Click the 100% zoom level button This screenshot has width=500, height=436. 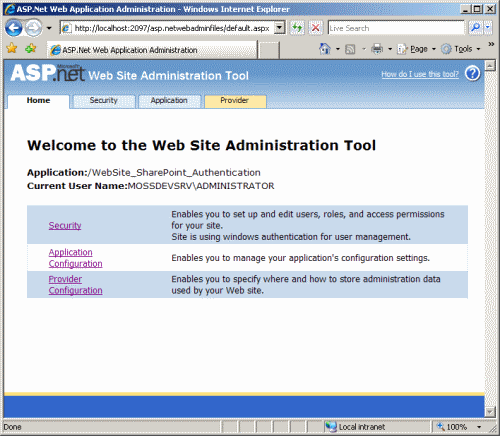coord(452,427)
